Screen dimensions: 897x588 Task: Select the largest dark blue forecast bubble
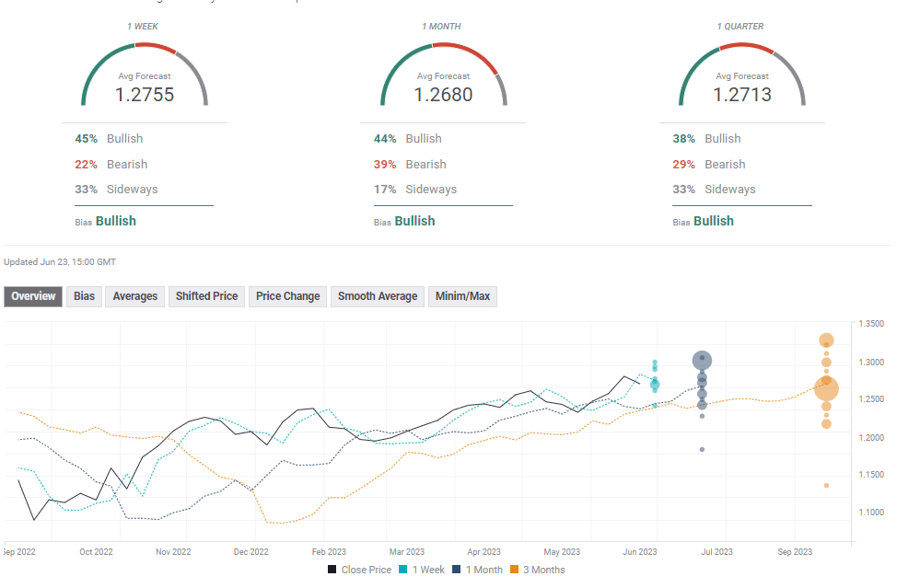702,361
